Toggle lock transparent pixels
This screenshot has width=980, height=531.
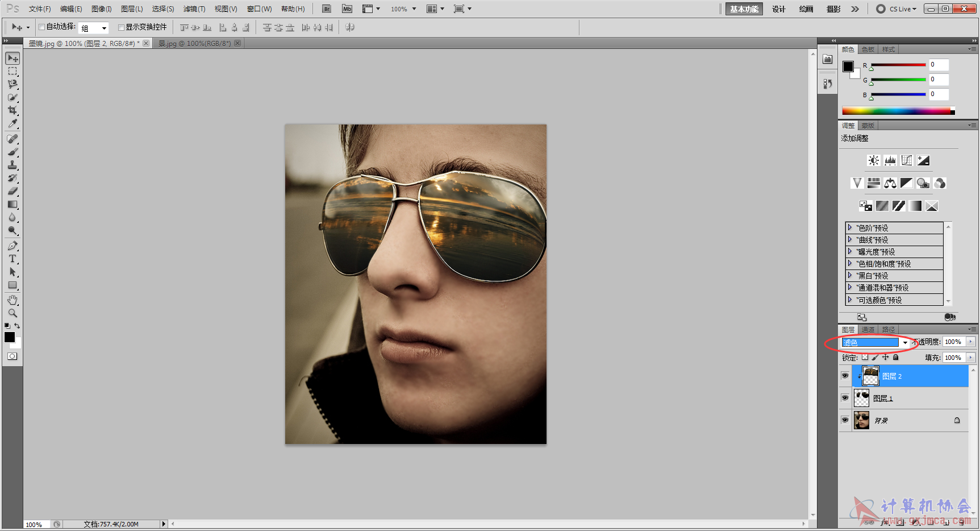865,357
